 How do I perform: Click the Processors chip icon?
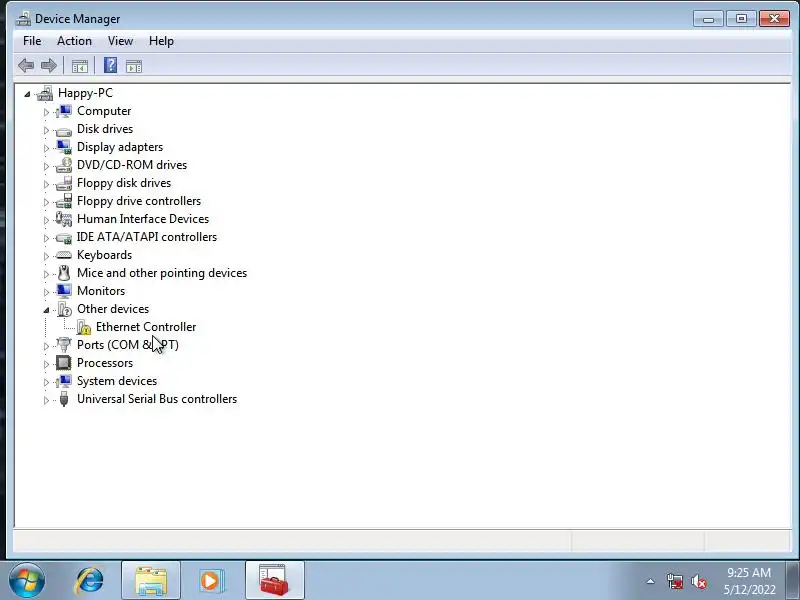click(x=64, y=363)
